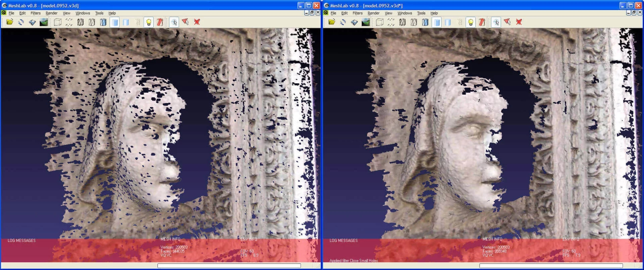
Task: Click the greyed texture icon in left window
Action: pos(137,22)
